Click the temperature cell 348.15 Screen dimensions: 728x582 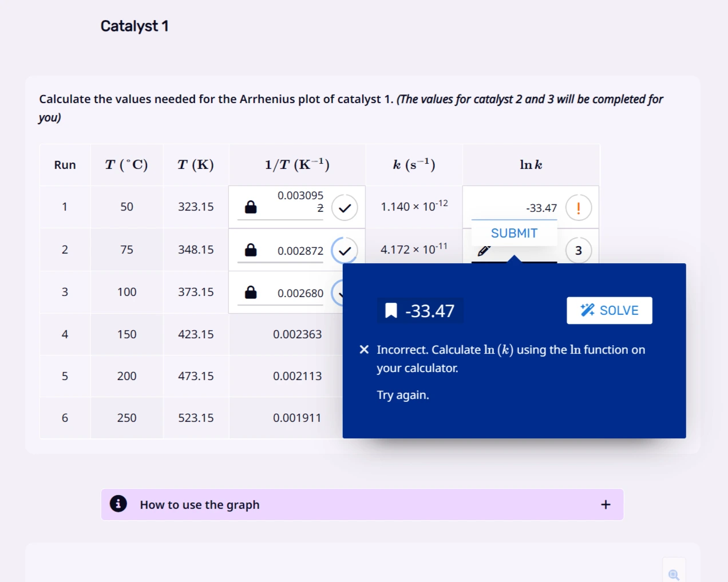[196, 250]
